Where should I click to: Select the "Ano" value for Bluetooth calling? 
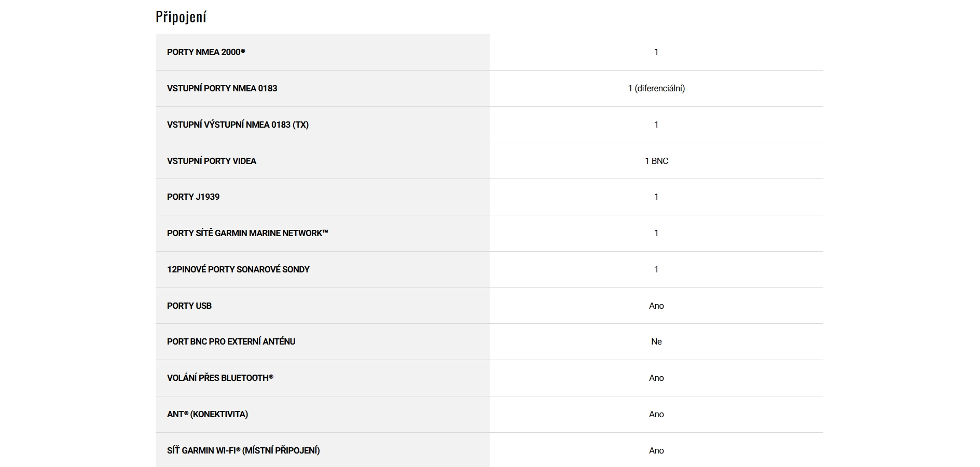pos(656,378)
